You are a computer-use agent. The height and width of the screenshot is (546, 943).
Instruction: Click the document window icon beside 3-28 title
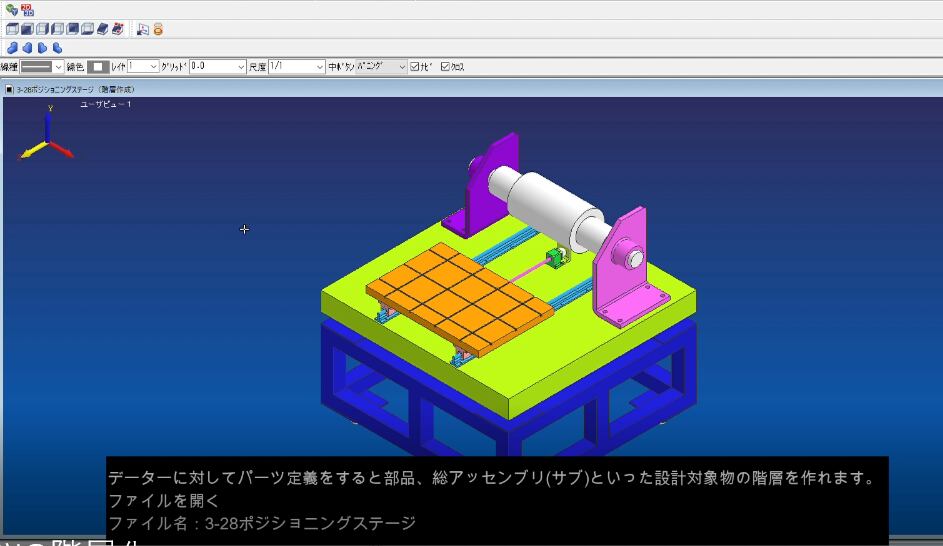pos(9,90)
